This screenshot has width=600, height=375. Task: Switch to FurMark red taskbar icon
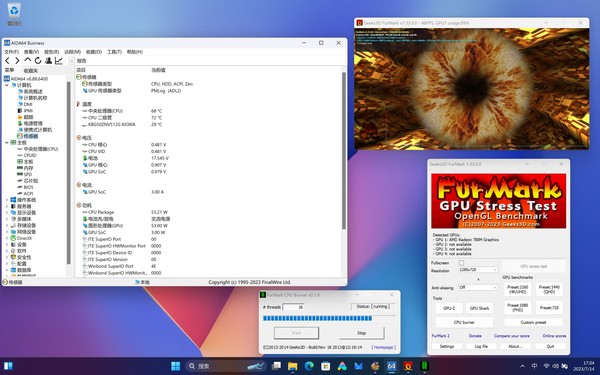tap(408, 366)
